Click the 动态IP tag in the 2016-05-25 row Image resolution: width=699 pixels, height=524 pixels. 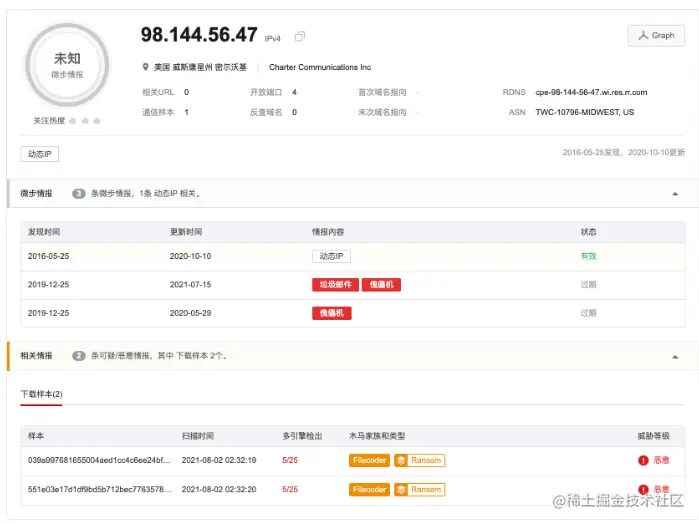[x=331, y=256]
